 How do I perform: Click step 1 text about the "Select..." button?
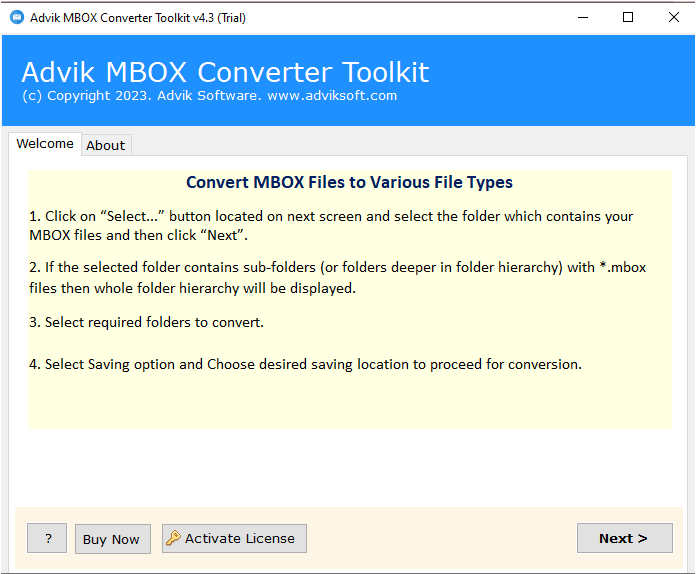coord(331,225)
